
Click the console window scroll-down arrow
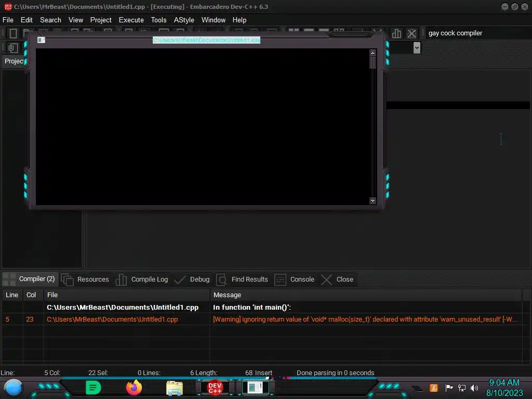pyautogui.click(x=373, y=201)
